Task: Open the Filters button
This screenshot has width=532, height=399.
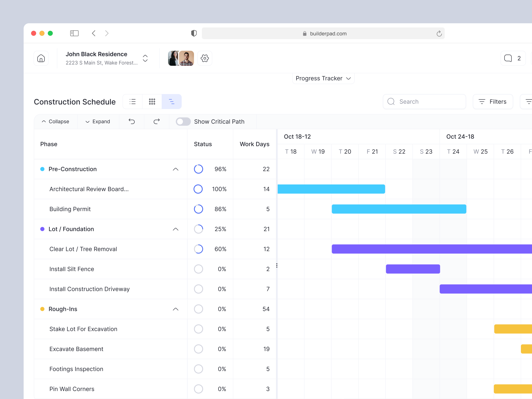Action: (493, 102)
